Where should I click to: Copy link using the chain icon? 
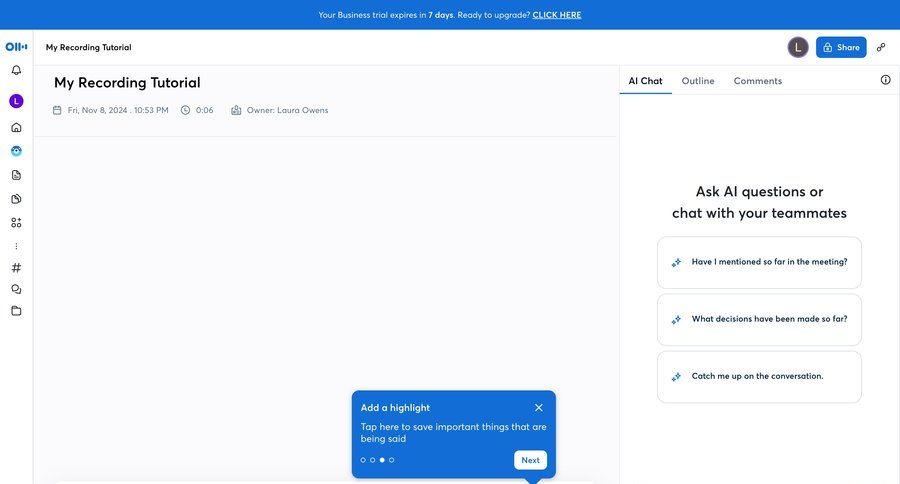tap(881, 48)
